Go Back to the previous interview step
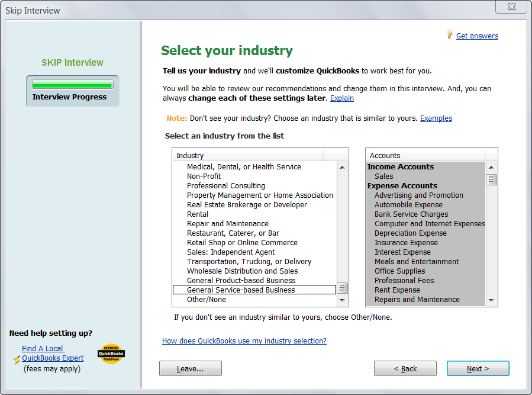The width and height of the screenshot is (532, 395). click(x=405, y=368)
